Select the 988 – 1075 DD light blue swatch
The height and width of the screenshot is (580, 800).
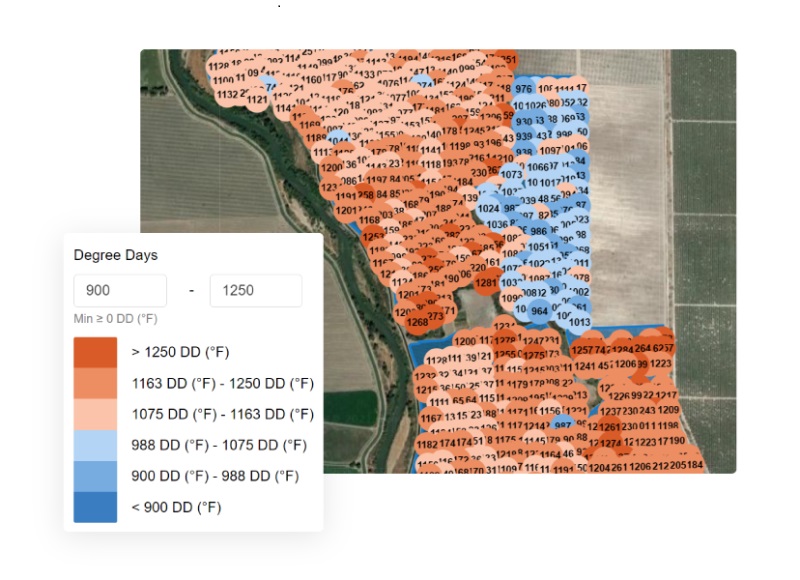pyautogui.click(x=95, y=445)
